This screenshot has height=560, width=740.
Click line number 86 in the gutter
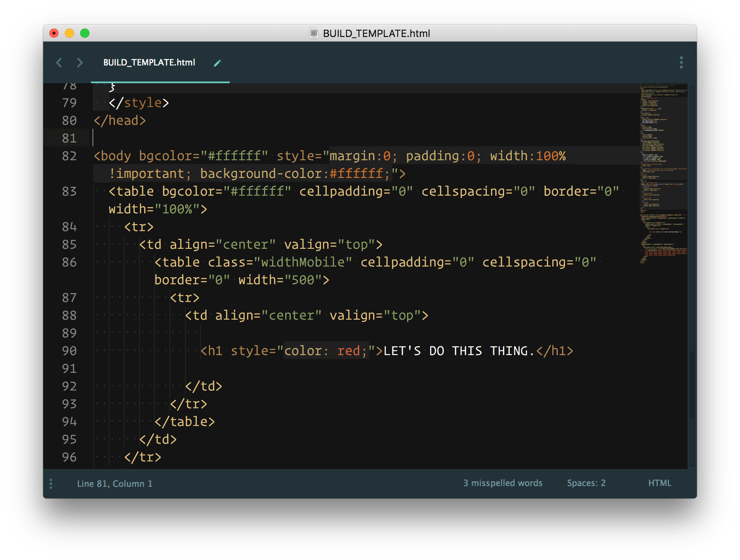[69, 262]
